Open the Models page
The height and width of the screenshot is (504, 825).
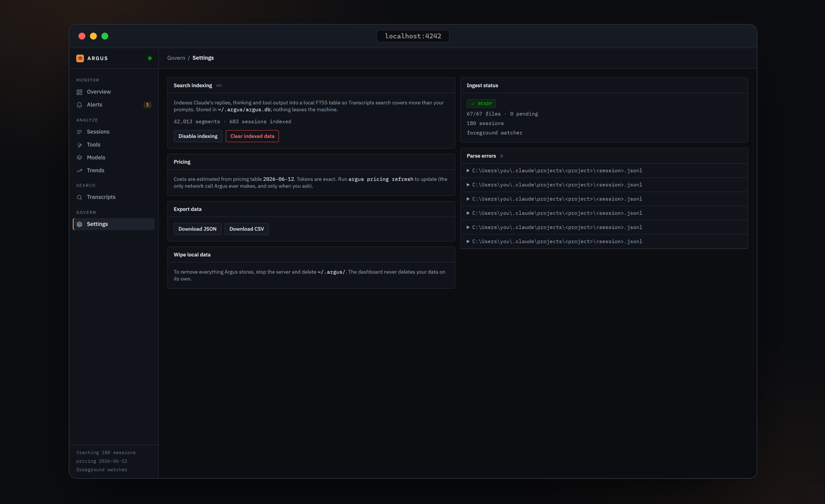pos(113,157)
